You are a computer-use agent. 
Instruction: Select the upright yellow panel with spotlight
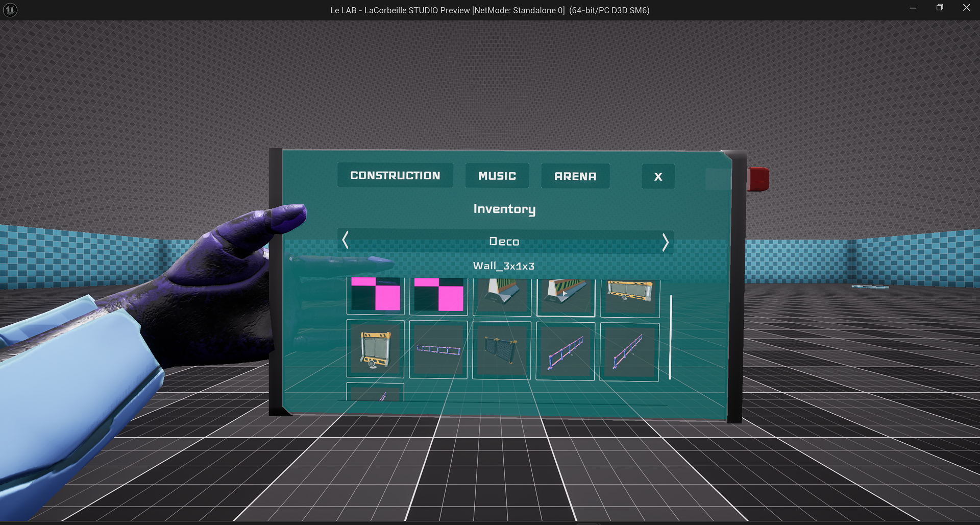[x=376, y=349]
